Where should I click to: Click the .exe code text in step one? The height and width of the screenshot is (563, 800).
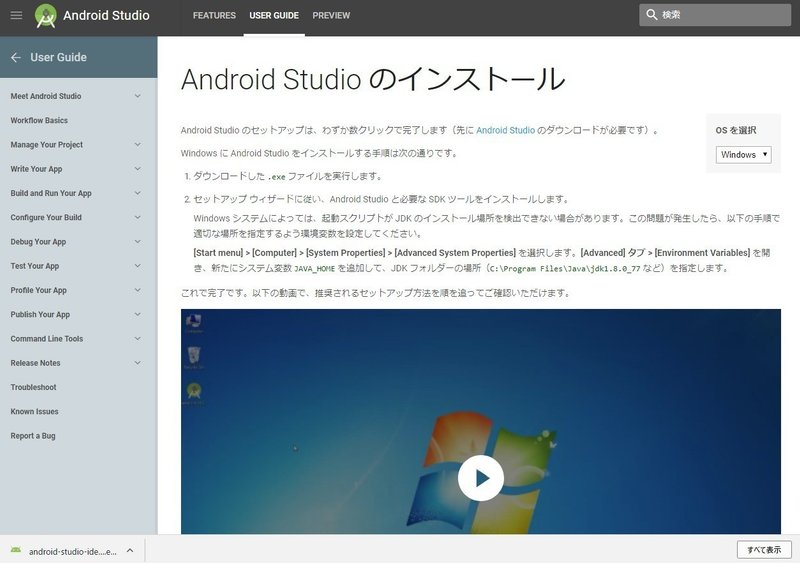point(277,177)
